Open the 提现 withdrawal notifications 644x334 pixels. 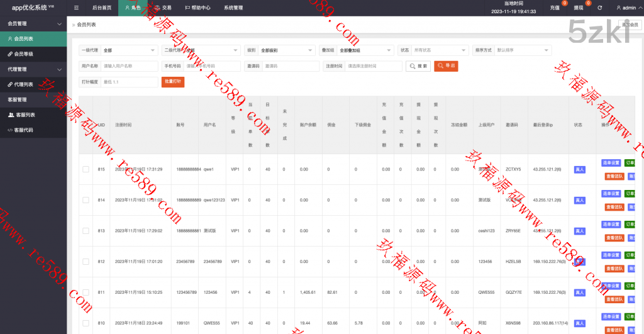pos(579,8)
